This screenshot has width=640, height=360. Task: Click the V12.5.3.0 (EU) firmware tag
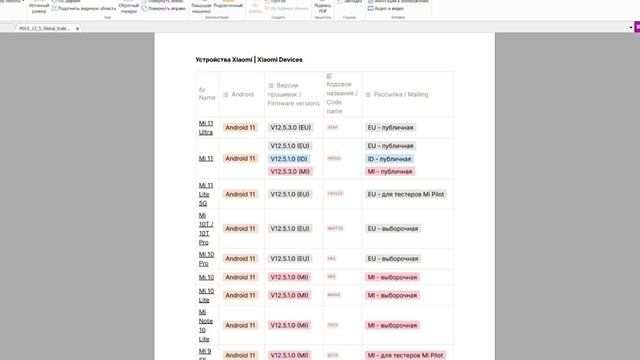click(x=290, y=128)
